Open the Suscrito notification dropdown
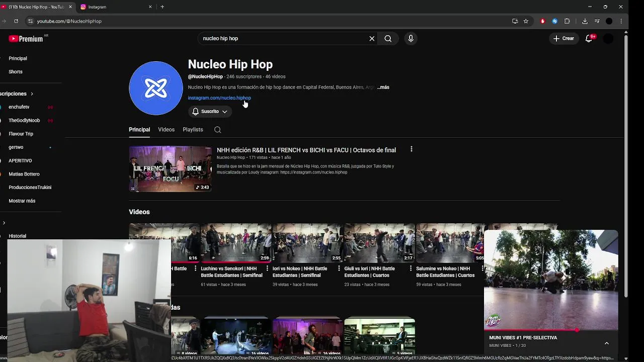644x362 pixels. (210, 112)
